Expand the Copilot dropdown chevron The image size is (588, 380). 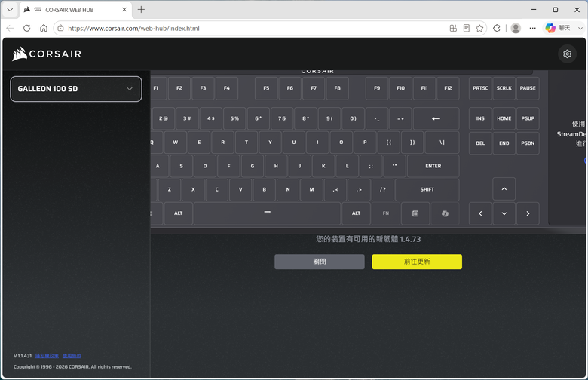tap(580, 28)
